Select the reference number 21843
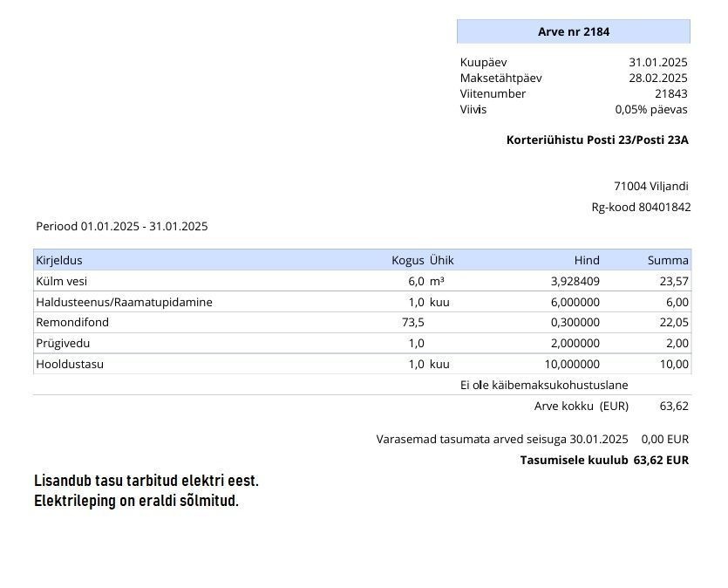This screenshot has height=588, width=728. point(670,93)
